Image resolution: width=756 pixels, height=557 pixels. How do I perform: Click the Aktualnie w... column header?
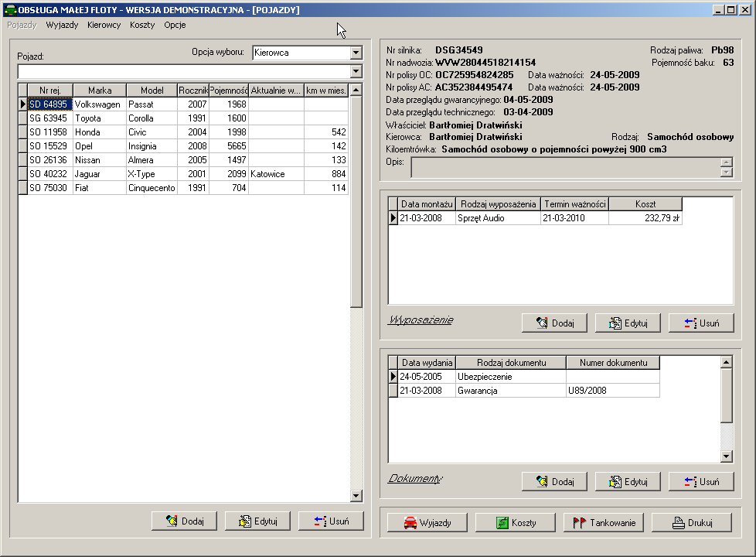[x=276, y=91]
